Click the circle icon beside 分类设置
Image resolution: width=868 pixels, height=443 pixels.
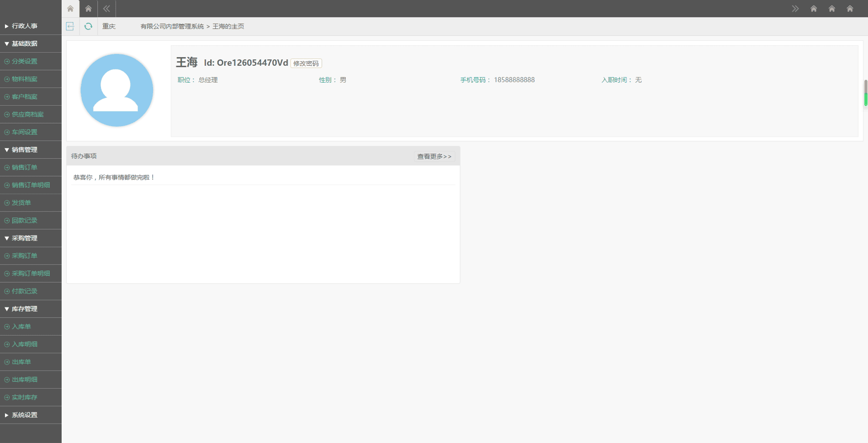click(7, 61)
